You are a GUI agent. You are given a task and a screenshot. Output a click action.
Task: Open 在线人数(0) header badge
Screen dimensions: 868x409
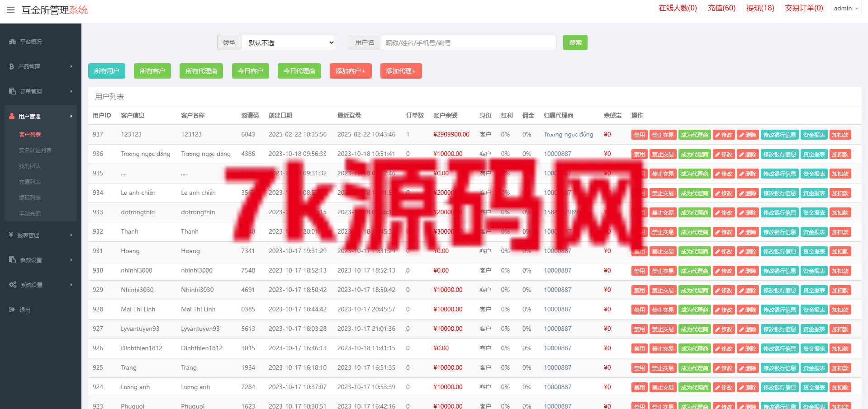678,8
